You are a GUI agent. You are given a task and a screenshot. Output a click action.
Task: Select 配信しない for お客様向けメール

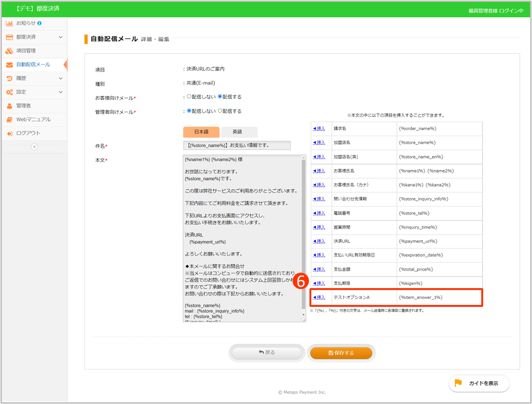click(x=189, y=97)
